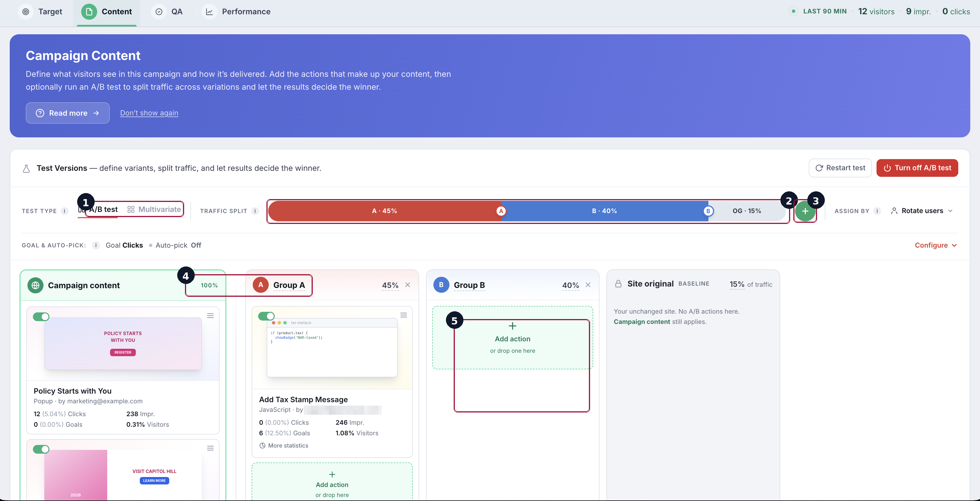This screenshot has height=501, width=980.
Task: Click the Performance tab chart icon
Action: point(209,11)
